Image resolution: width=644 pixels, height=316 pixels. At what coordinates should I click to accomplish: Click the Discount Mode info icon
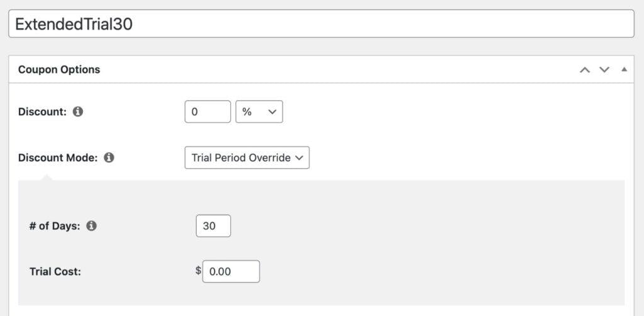click(109, 158)
